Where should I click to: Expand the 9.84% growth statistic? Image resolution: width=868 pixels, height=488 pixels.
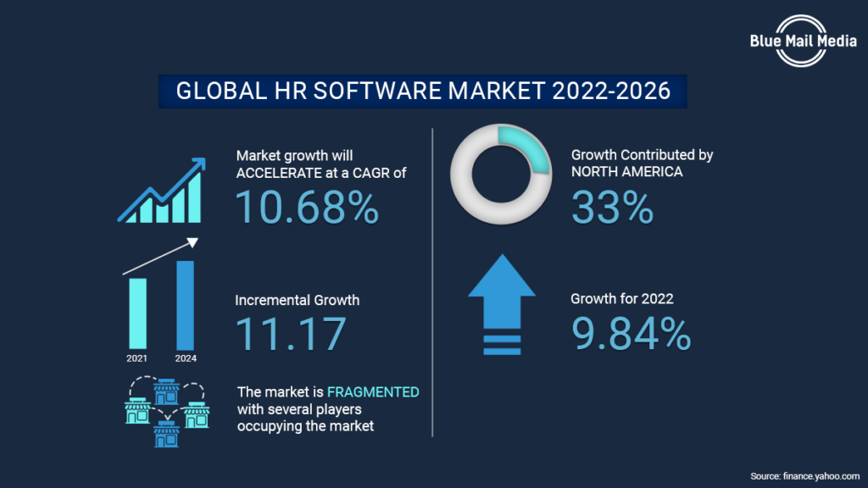(632, 332)
